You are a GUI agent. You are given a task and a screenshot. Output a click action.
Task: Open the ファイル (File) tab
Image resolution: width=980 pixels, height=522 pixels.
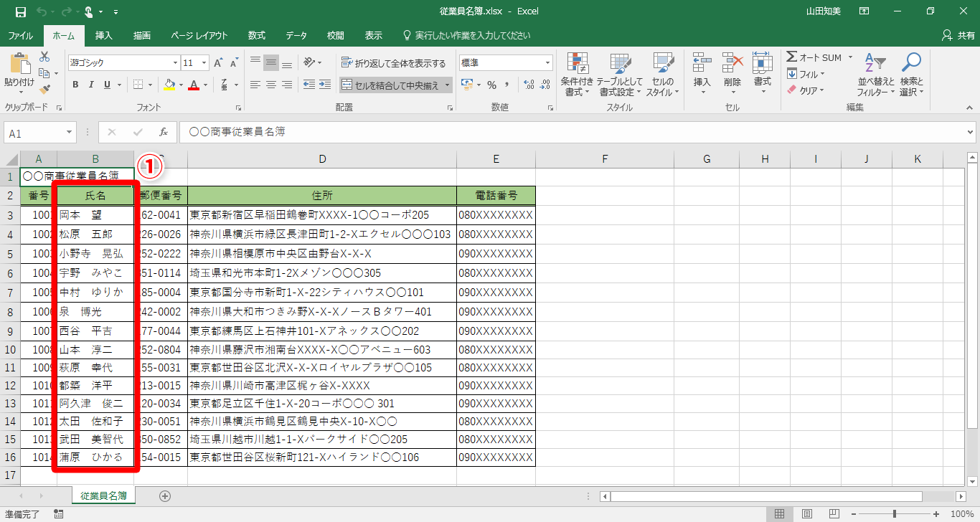pyautogui.click(x=20, y=35)
